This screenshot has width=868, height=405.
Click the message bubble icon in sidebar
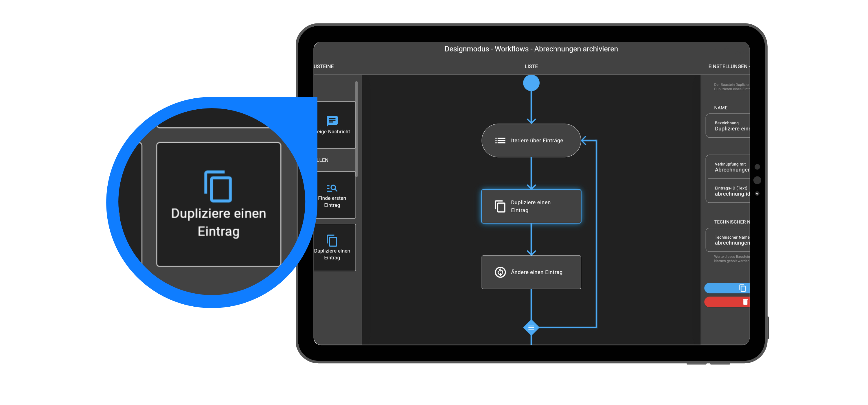(332, 121)
